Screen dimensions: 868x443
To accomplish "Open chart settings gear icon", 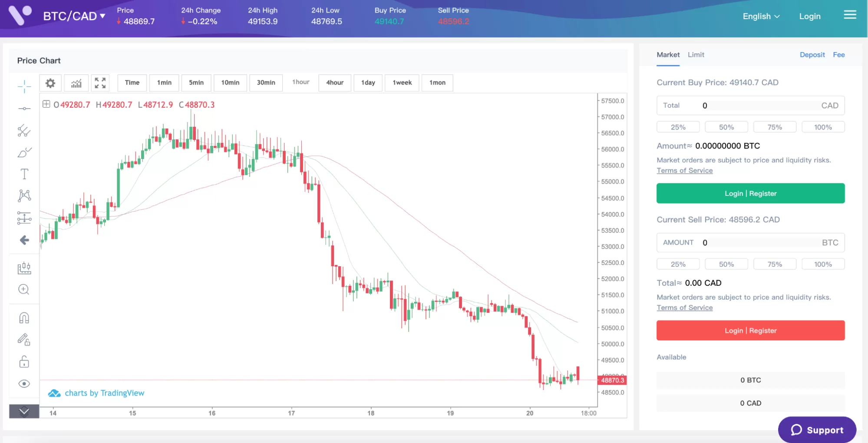I will pos(50,83).
